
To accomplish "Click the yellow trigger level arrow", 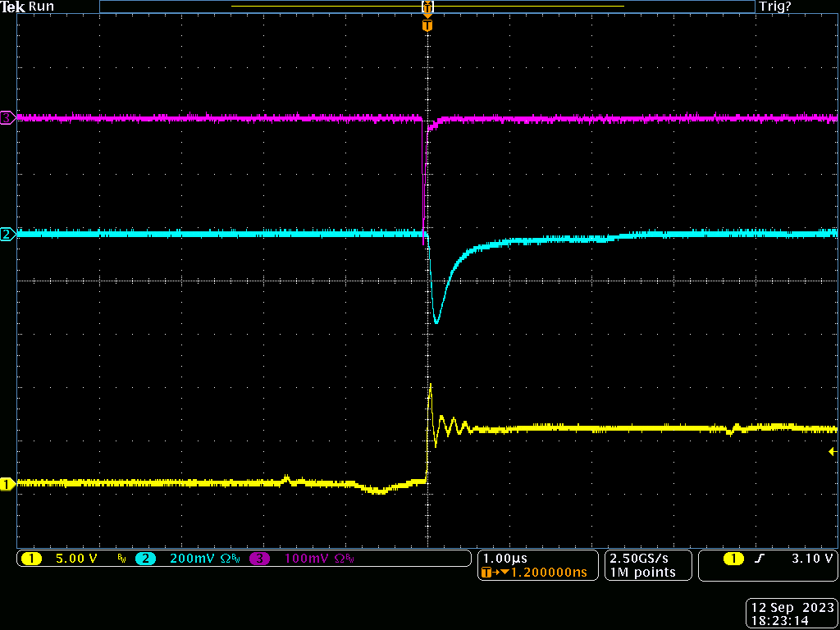I will coord(833,452).
